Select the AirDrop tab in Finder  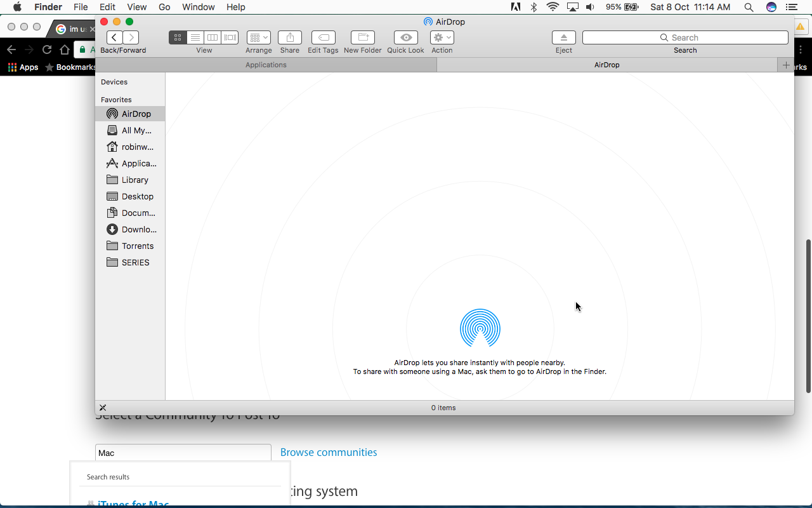pyautogui.click(x=607, y=65)
